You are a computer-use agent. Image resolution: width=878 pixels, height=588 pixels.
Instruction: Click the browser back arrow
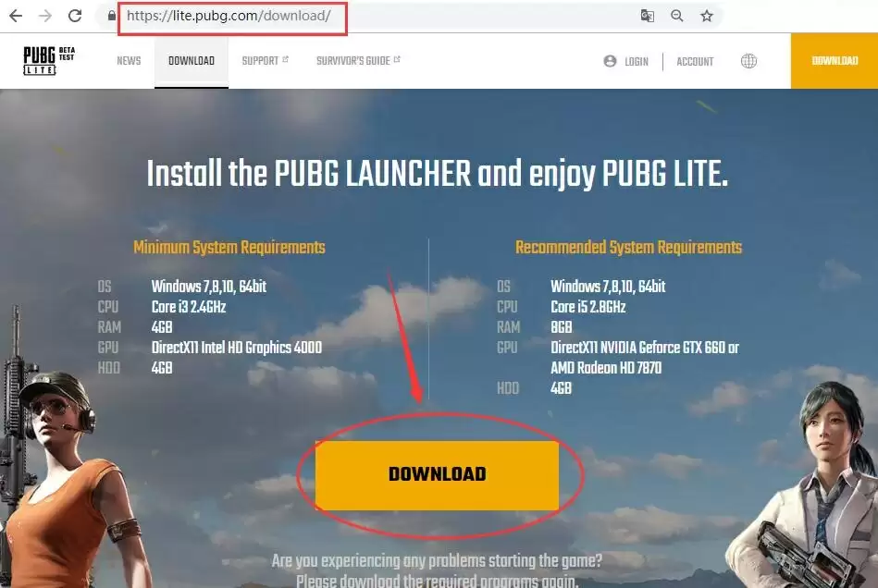(16, 16)
